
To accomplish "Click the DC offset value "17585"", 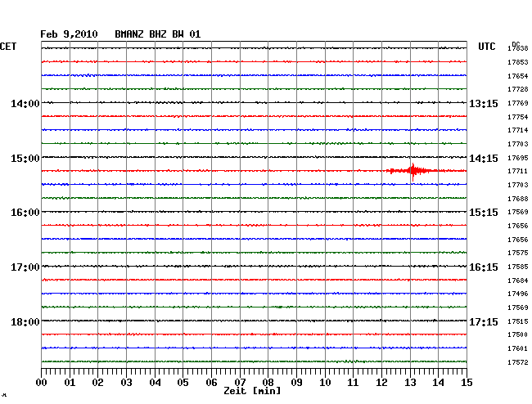I will tap(518, 267).
